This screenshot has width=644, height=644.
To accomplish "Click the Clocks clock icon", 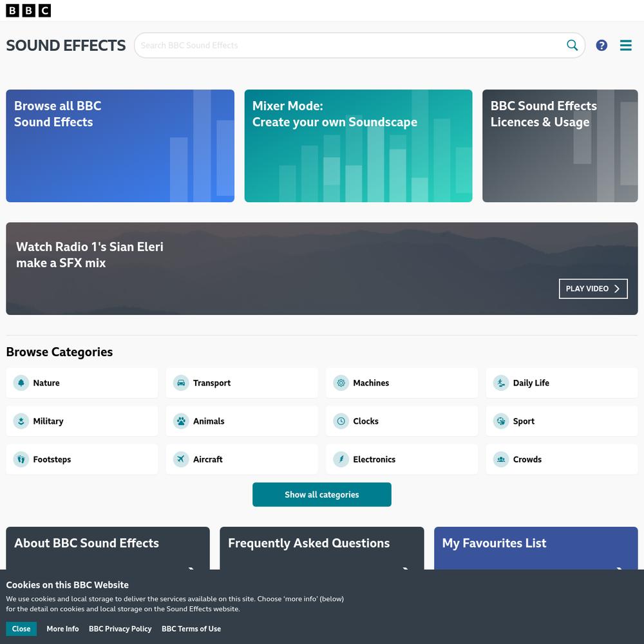I will [x=341, y=421].
